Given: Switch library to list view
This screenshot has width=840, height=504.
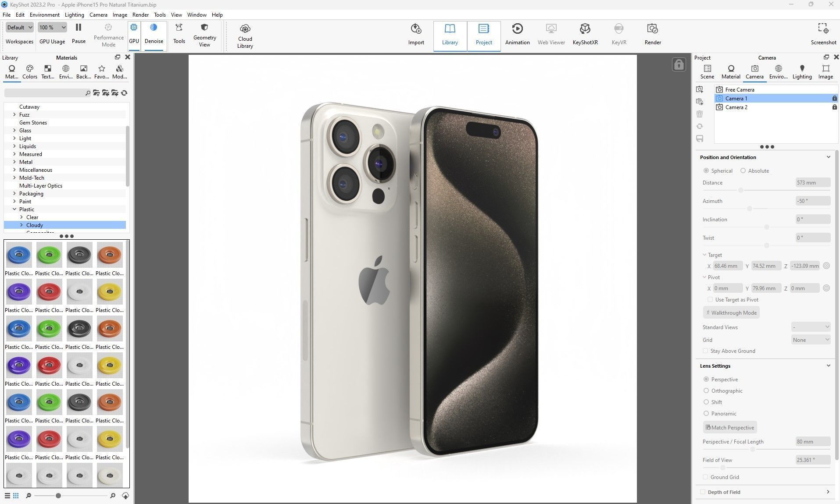Looking at the screenshot, I should (7, 496).
